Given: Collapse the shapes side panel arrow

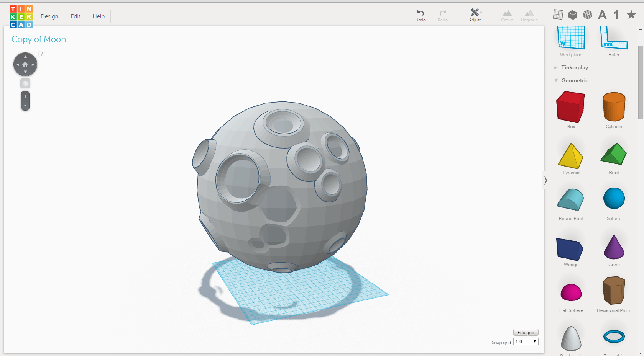Looking at the screenshot, I should click(545, 180).
